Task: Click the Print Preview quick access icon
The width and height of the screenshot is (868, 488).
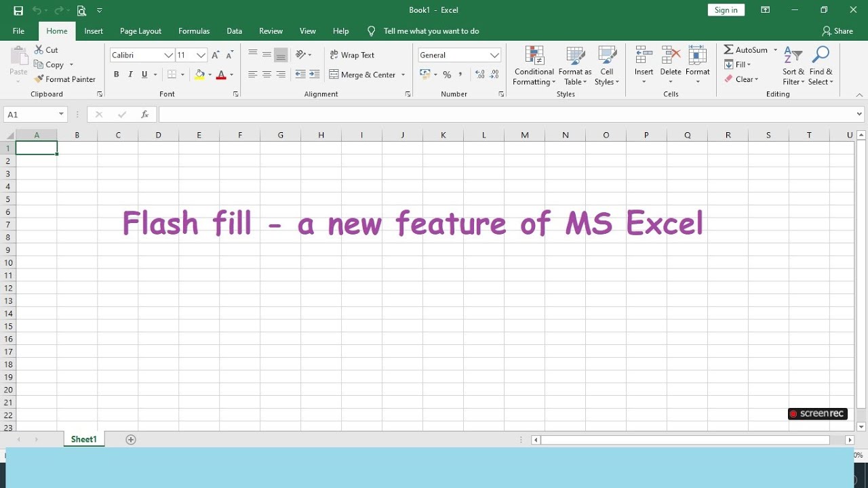Action: coord(81,10)
